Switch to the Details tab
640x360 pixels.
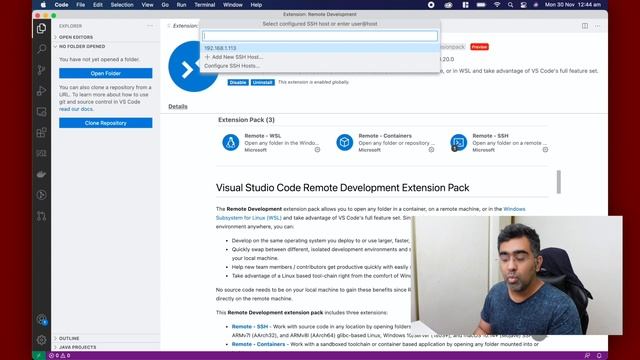[178, 107]
